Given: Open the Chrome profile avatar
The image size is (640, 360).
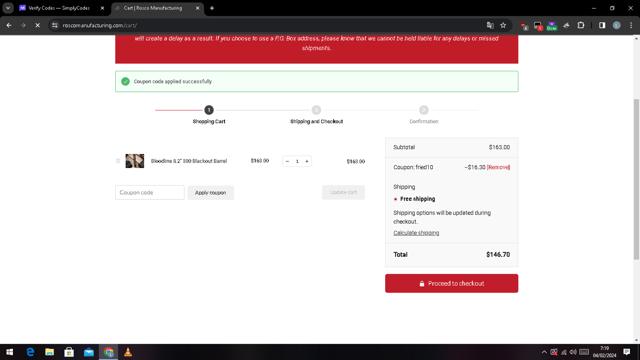Looking at the screenshot, I should pos(616,25).
